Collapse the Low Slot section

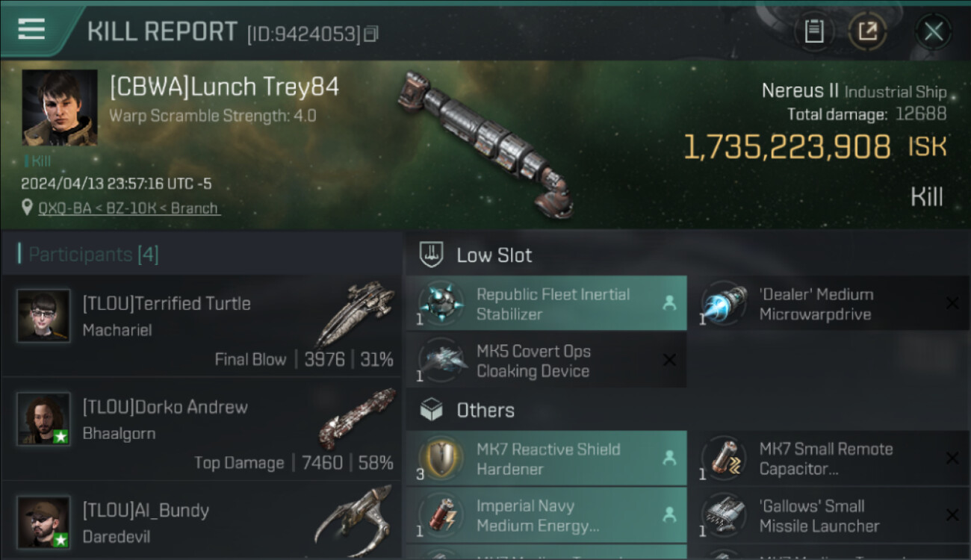pos(494,255)
